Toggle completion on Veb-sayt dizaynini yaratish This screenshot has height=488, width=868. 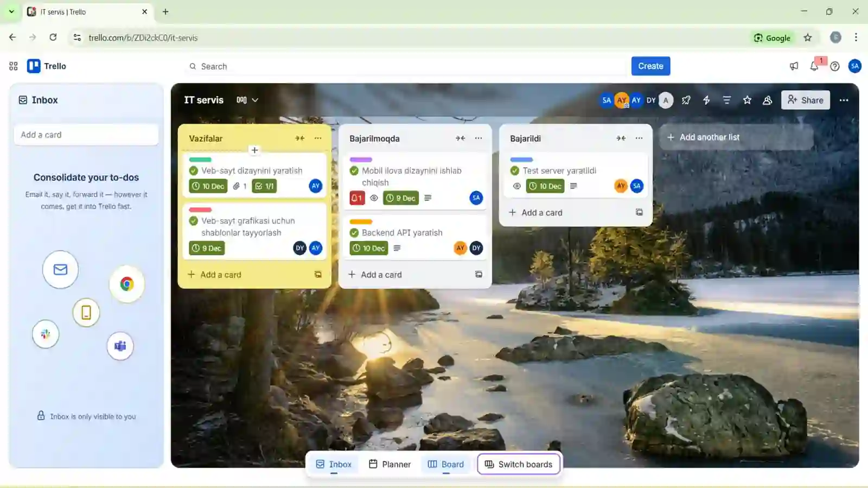[194, 170]
